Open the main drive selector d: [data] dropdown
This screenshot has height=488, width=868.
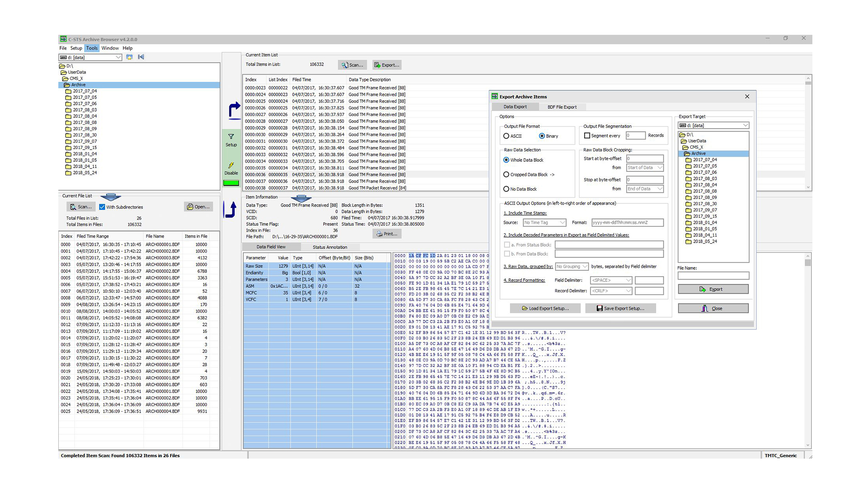(x=90, y=57)
